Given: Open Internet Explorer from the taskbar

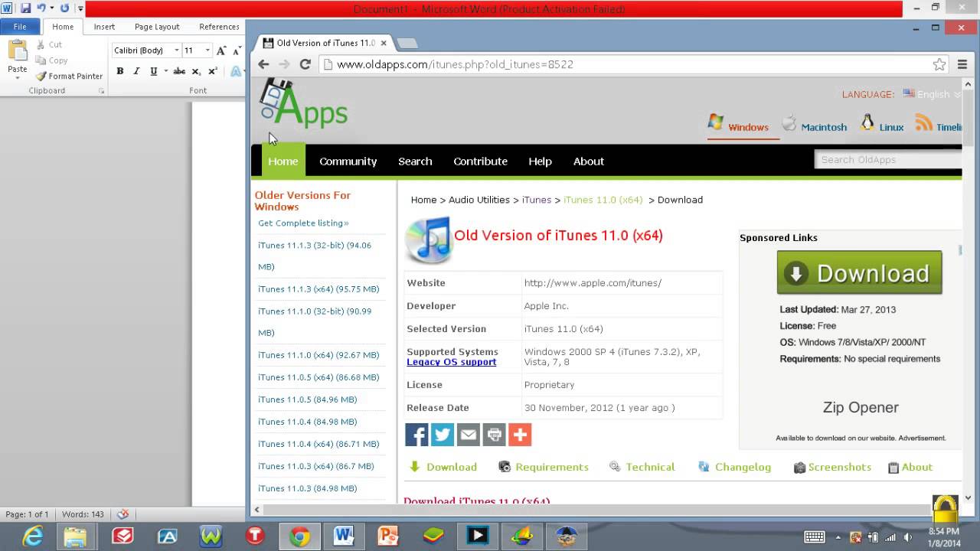Looking at the screenshot, I should pos(32,536).
